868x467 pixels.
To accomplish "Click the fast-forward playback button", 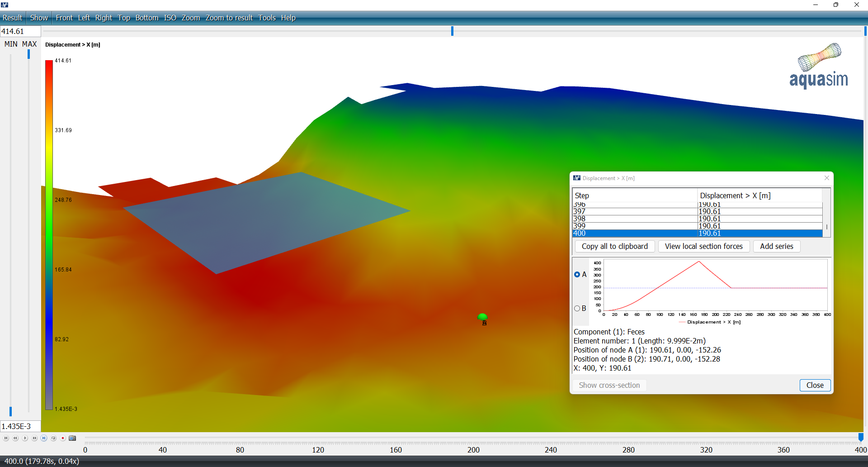I will pos(34,438).
